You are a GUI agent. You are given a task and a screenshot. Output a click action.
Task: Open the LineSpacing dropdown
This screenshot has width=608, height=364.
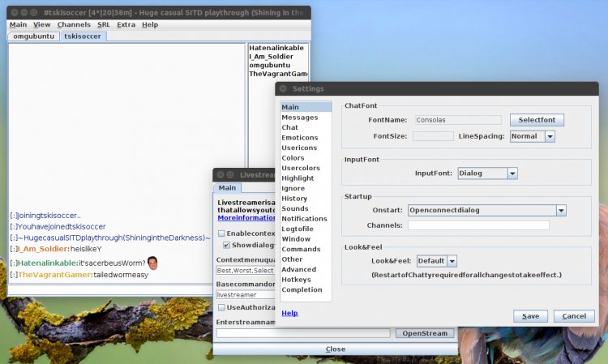click(x=532, y=136)
